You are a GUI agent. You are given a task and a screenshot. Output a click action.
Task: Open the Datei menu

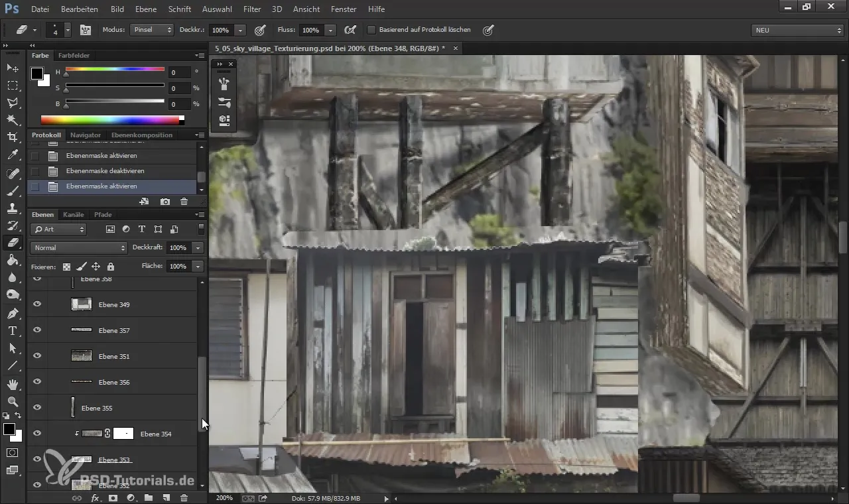pyautogui.click(x=40, y=9)
